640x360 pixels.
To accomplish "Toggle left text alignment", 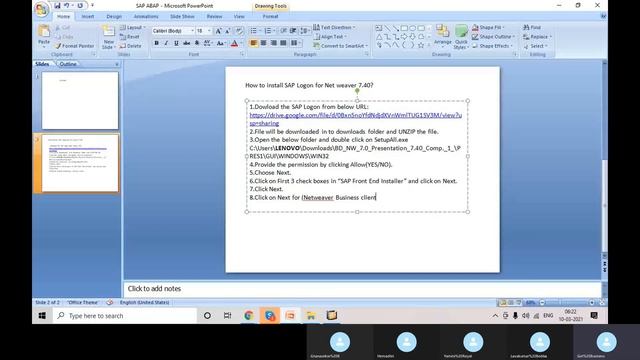I will (x=253, y=43).
